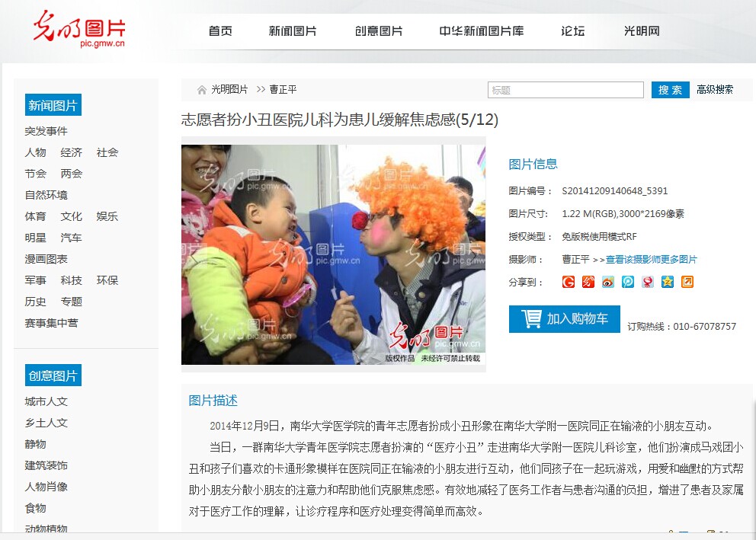Share via the pink figure icon

648,282
